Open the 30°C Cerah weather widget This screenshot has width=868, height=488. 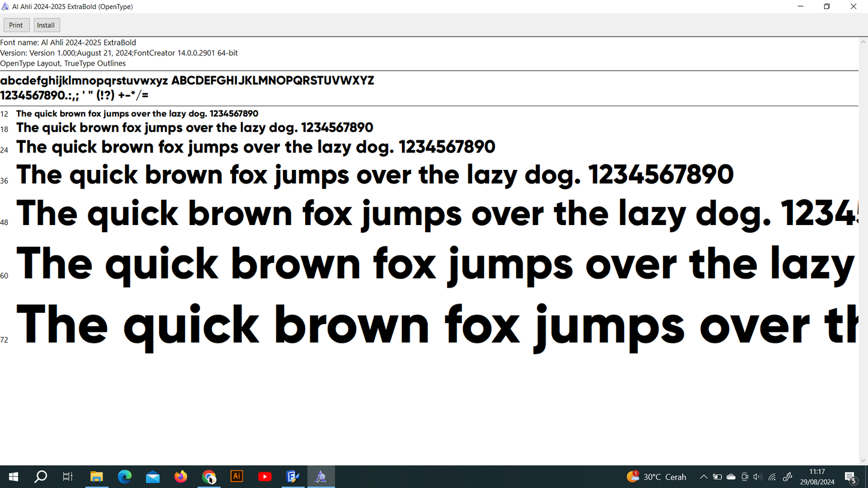pos(657,477)
